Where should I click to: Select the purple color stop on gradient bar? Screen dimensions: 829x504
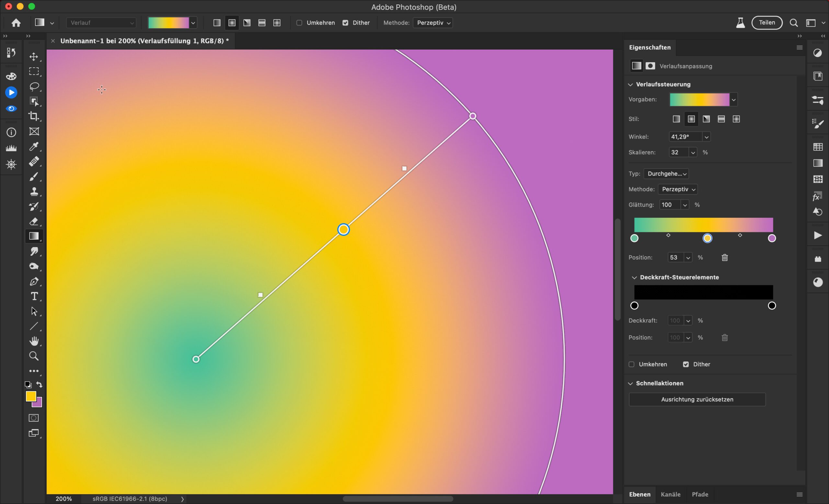click(772, 238)
